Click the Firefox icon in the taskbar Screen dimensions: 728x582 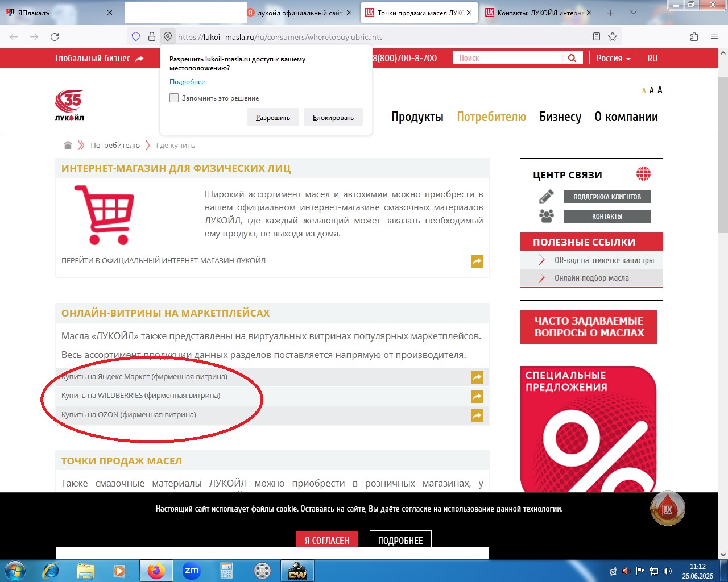(x=156, y=571)
